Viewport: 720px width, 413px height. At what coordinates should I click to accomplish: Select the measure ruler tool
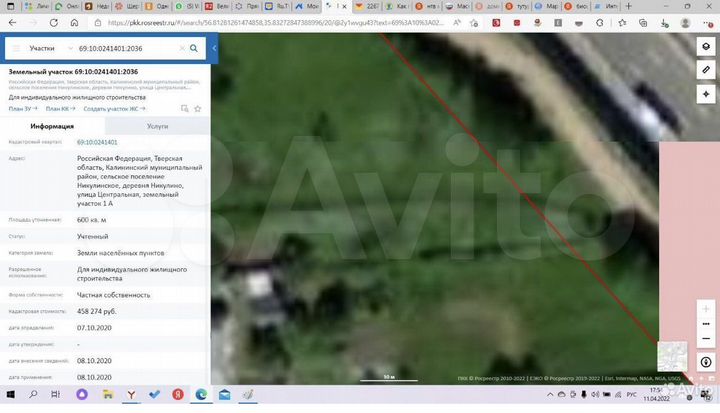[706, 69]
